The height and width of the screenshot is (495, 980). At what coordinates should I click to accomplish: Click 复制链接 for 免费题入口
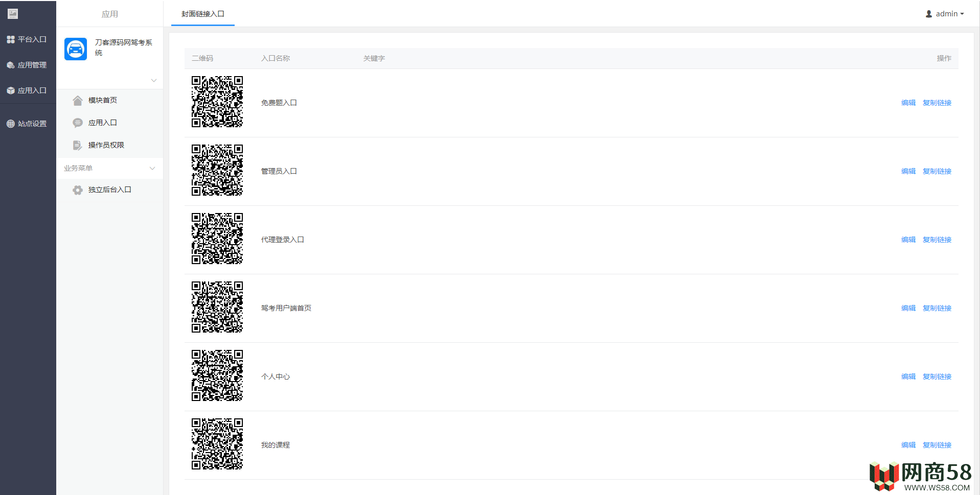coord(937,103)
